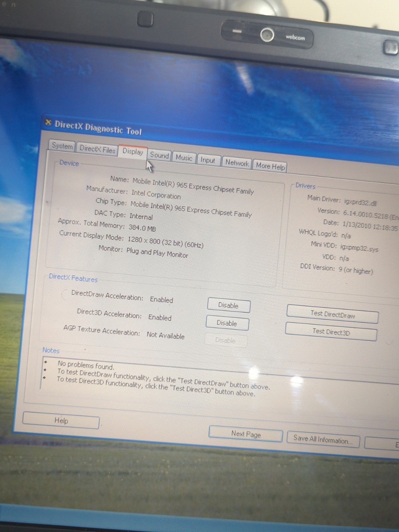Click the Direct3D Acceleration Enabled status
Viewport: 399px width, 532px height.
(160, 317)
